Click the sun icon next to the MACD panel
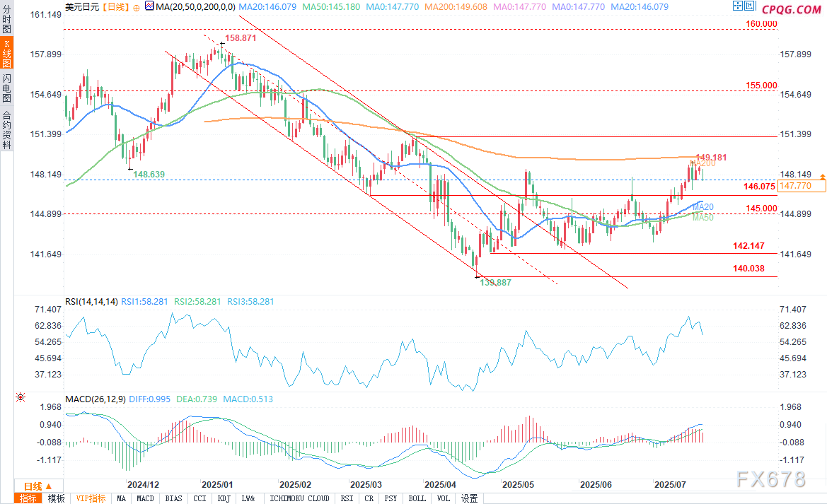 [20, 398]
